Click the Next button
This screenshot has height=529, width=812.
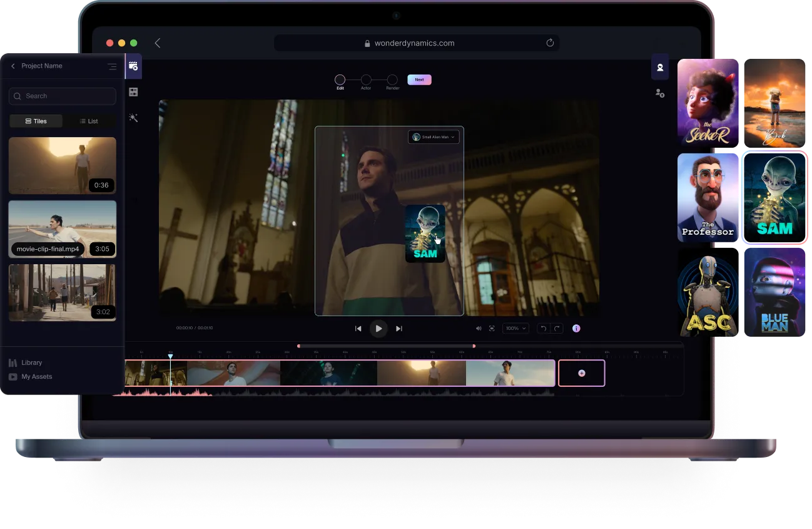click(x=419, y=80)
